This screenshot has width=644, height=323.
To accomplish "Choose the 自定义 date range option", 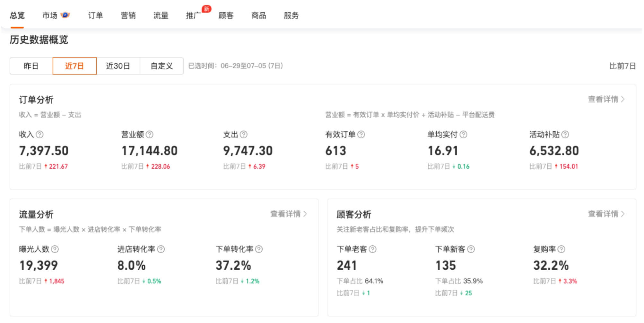I will coord(162,66).
